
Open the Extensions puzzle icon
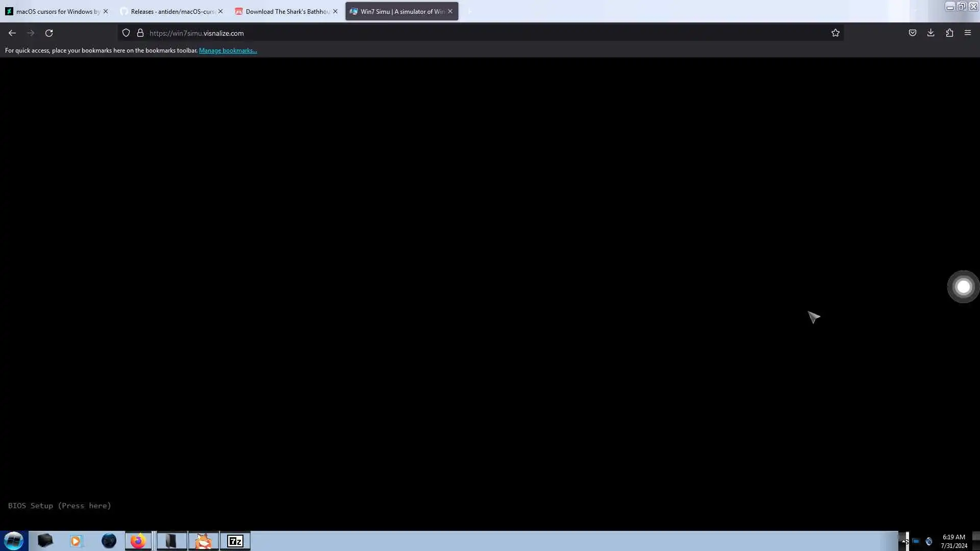(949, 33)
